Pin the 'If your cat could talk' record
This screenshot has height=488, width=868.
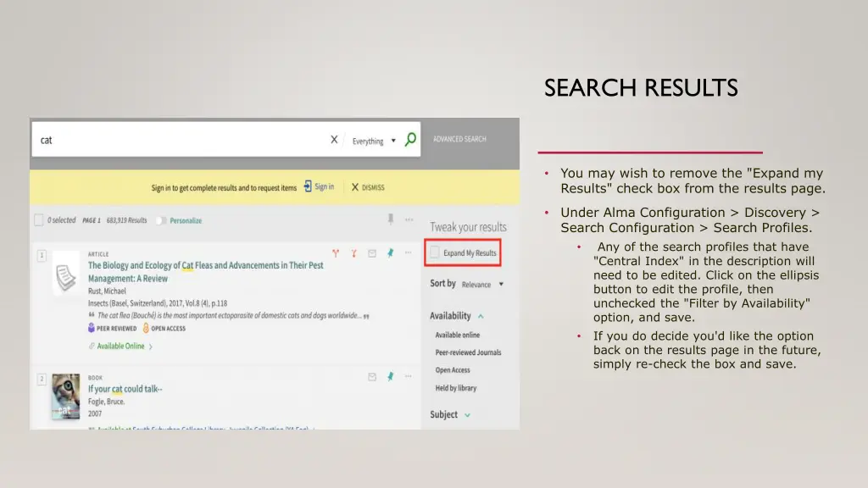(390, 376)
